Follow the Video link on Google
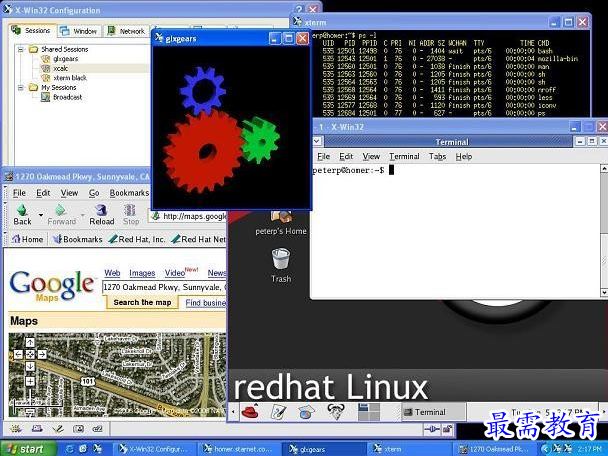 coord(174,273)
